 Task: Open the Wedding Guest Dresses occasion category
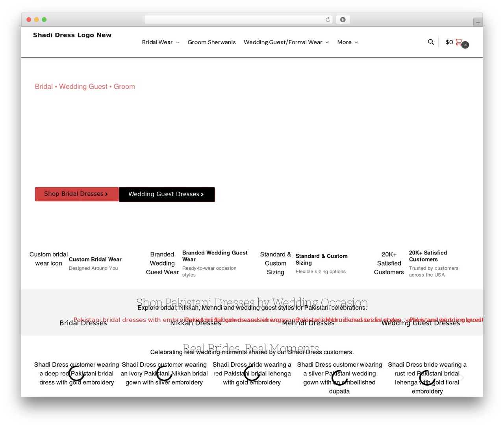pyautogui.click(x=421, y=323)
